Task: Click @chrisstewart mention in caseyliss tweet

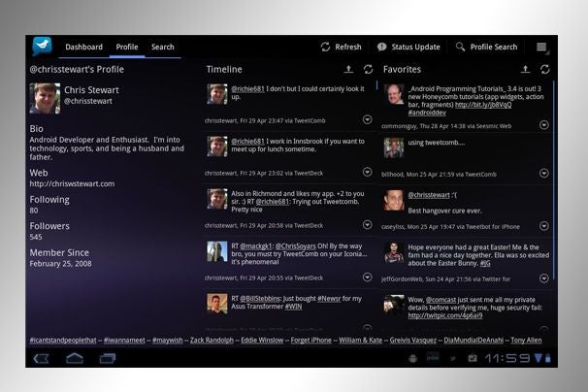Action: pyautogui.click(x=429, y=195)
